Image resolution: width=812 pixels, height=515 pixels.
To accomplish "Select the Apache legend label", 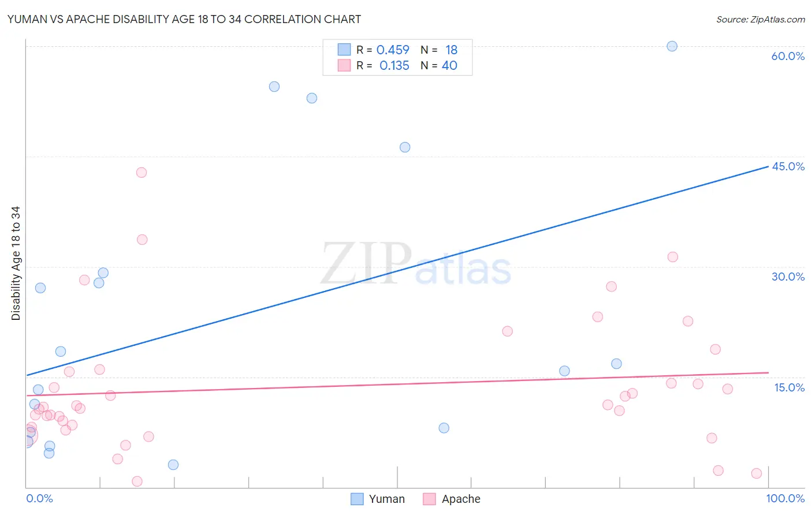I will (461, 499).
